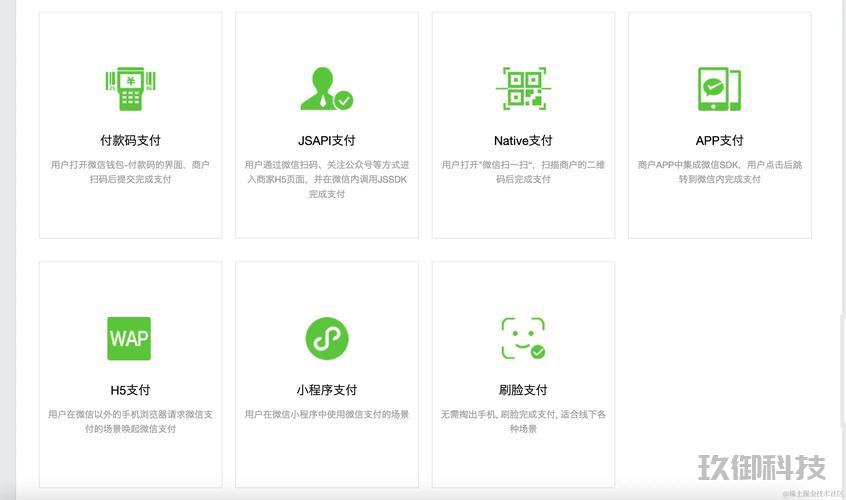Click the 小程序支付 mini program icon
This screenshot has width=846, height=500.
(327, 339)
